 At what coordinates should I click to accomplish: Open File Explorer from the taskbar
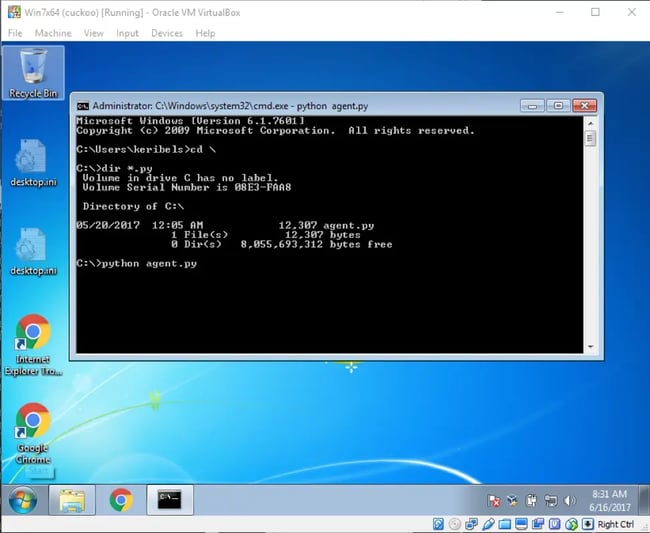pyautogui.click(x=71, y=499)
